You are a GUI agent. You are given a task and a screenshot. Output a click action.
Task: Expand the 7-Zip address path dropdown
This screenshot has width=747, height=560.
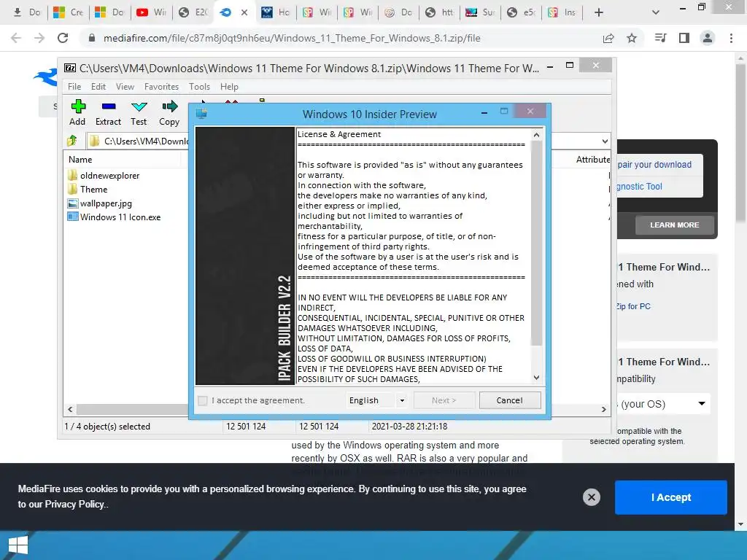605,141
